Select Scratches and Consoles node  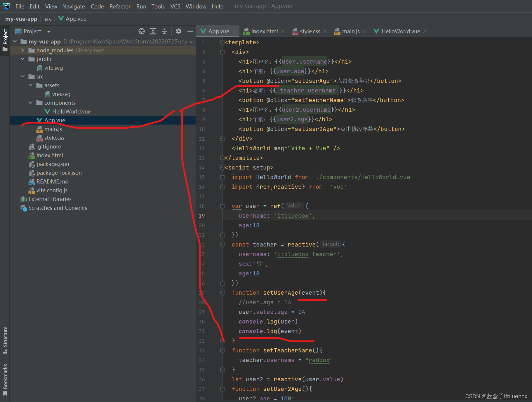58,208
